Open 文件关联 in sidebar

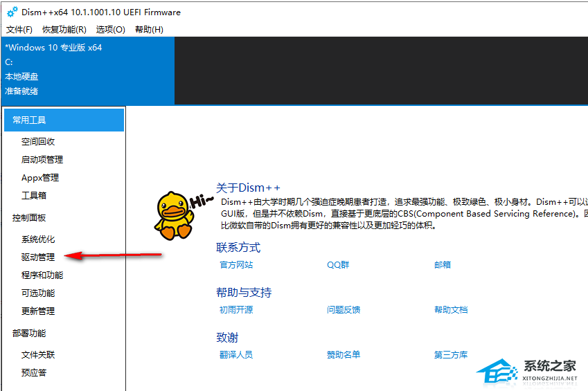[38, 354]
